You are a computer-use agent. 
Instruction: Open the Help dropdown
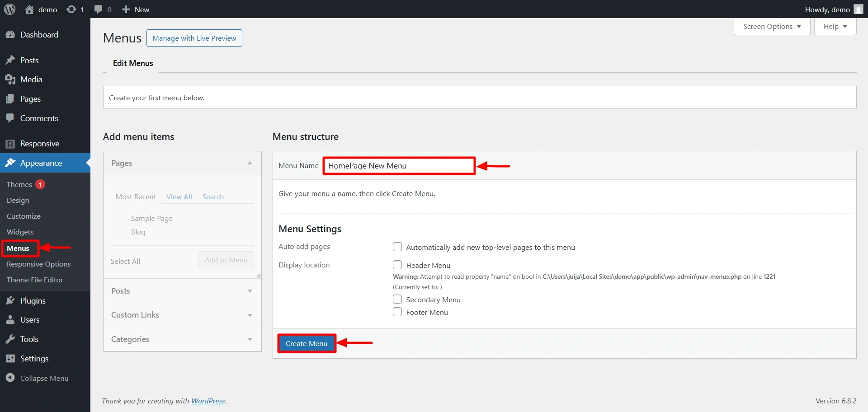[x=835, y=26]
